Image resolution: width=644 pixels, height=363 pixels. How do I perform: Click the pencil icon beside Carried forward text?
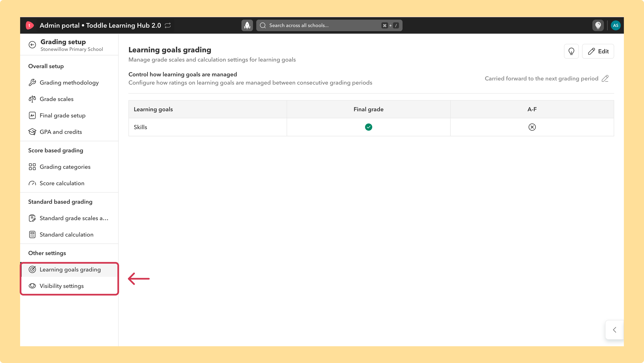(605, 78)
